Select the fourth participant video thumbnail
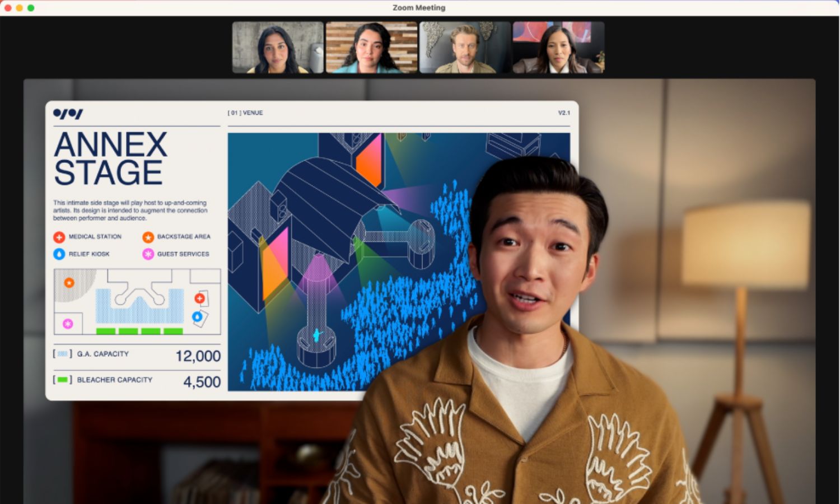The image size is (840, 504). (x=558, y=48)
